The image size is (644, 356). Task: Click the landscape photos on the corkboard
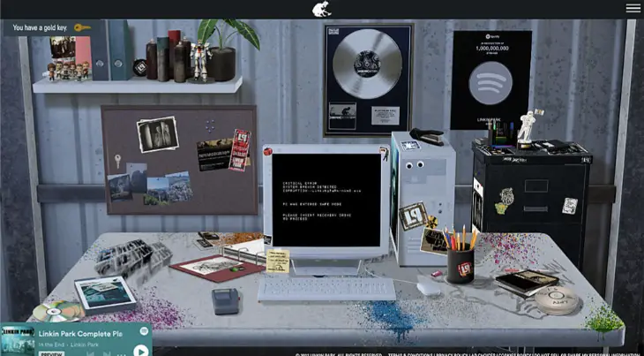[x=150, y=186]
